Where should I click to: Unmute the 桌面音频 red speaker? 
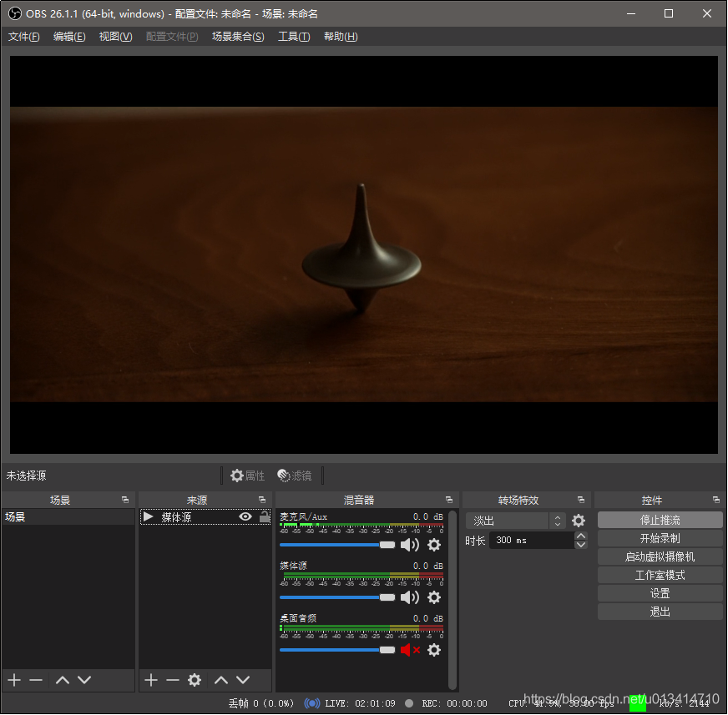[x=410, y=650]
